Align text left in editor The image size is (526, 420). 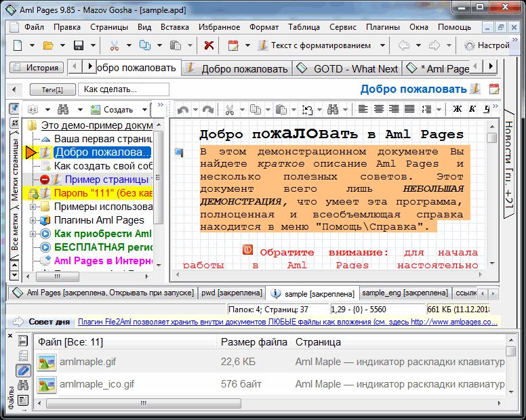pyautogui.click(x=363, y=109)
